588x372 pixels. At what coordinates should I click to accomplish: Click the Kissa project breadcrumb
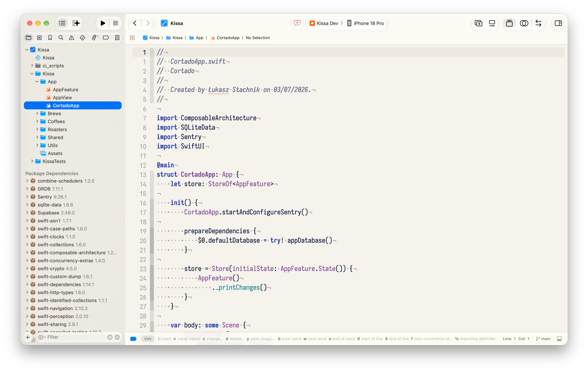point(151,38)
